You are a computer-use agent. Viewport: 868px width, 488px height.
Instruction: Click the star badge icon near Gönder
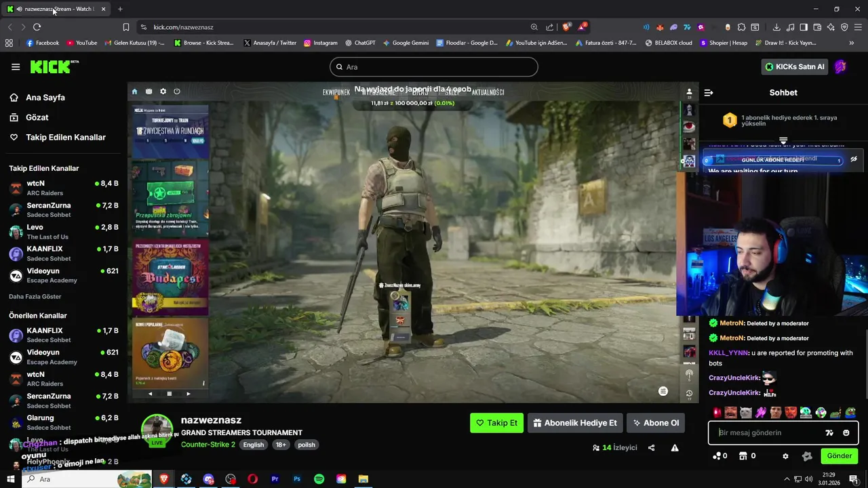(x=806, y=456)
